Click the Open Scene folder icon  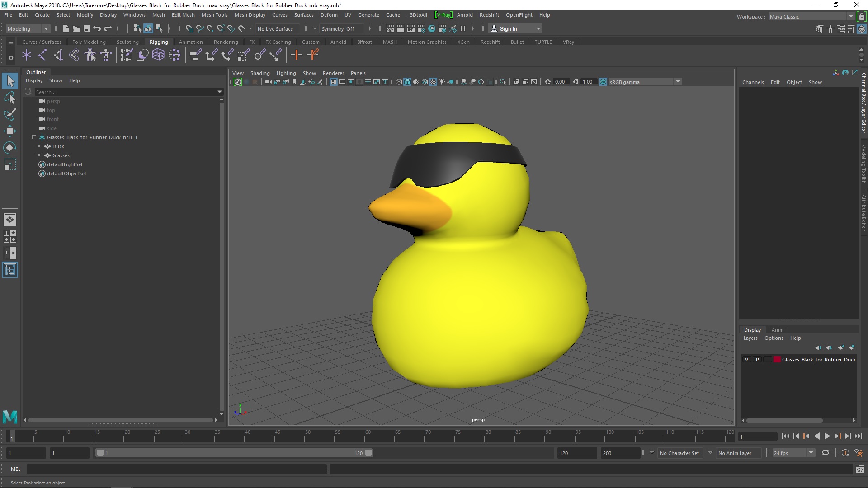point(76,28)
